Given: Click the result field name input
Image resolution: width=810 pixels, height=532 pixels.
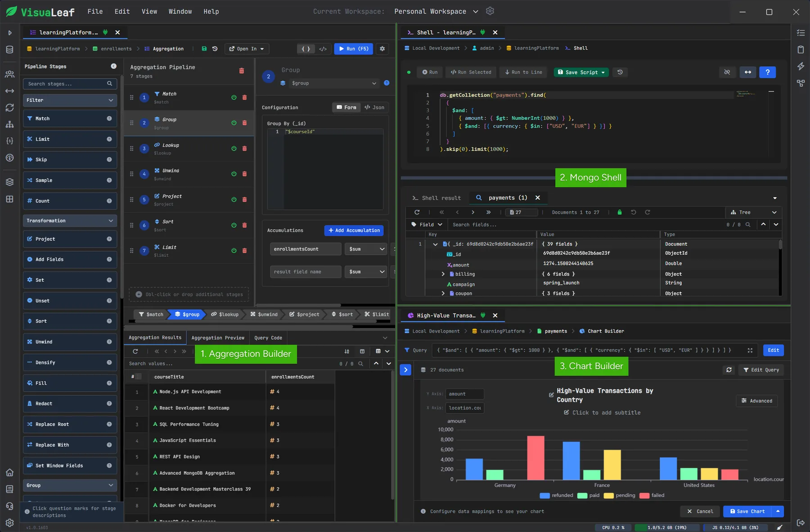Looking at the screenshot, I should [306, 272].
